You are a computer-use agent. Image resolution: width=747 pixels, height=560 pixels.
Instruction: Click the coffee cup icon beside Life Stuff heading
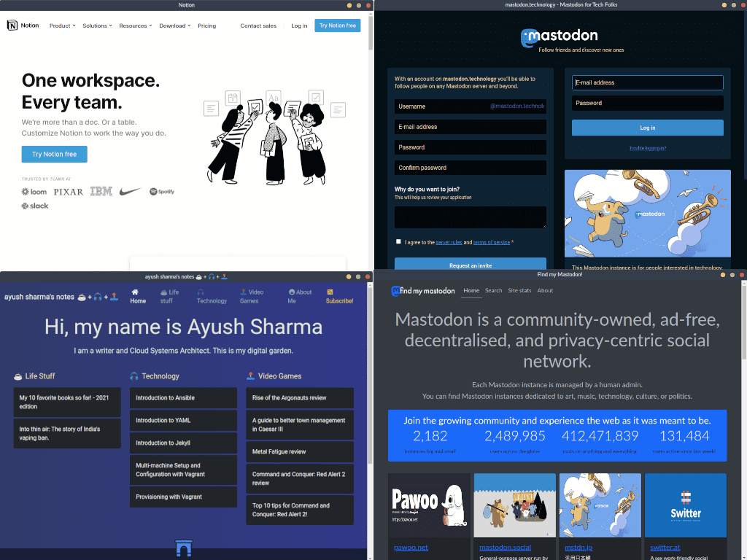[18, 376]
